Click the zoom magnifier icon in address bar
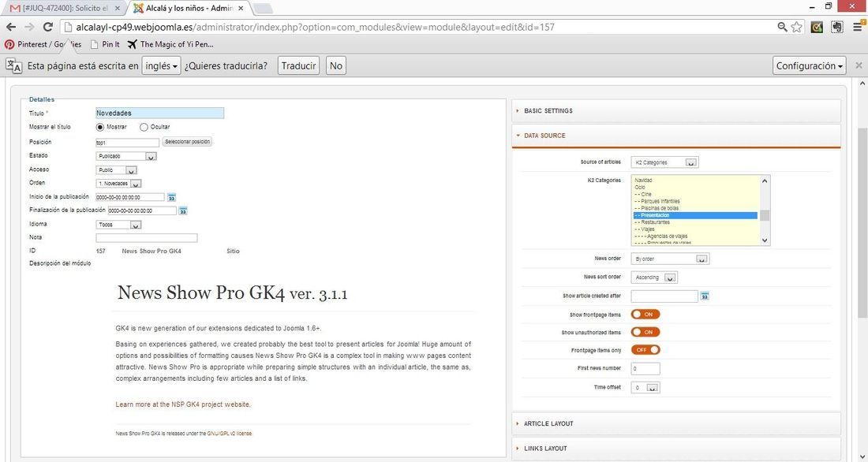 coord(782,27)
